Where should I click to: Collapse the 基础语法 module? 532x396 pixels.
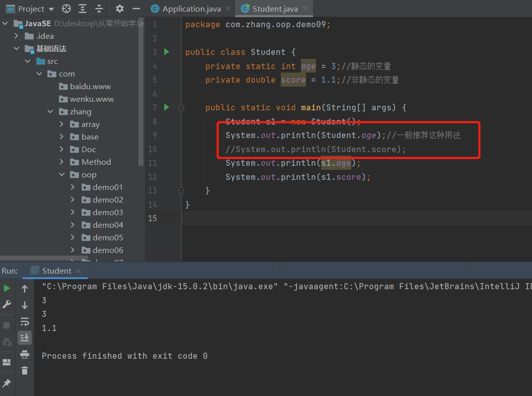click(16, 48)
